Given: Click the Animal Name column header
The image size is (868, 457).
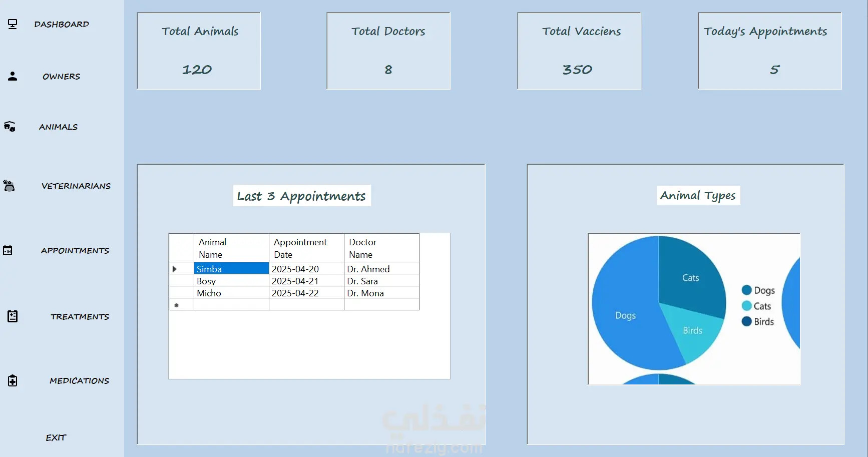Looking at the screenshot, I should (231, 248).
